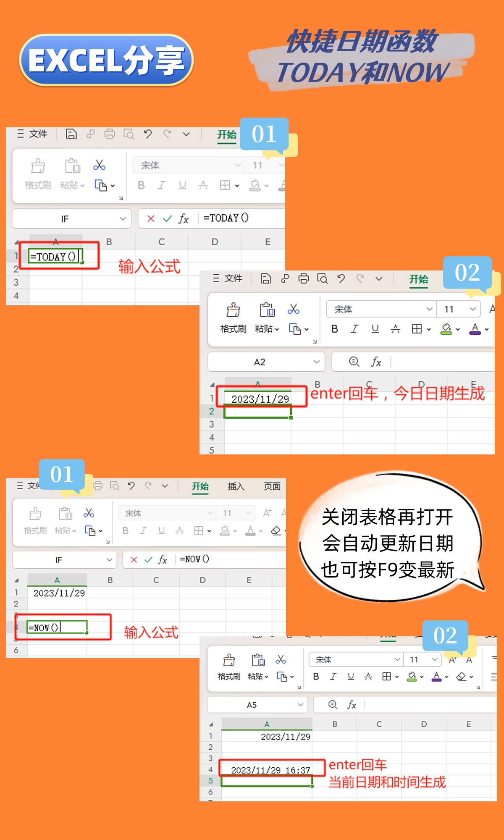Select the 开始 tab in the =NOW() screenshot

pyautogui.click(x=200, y=486)
